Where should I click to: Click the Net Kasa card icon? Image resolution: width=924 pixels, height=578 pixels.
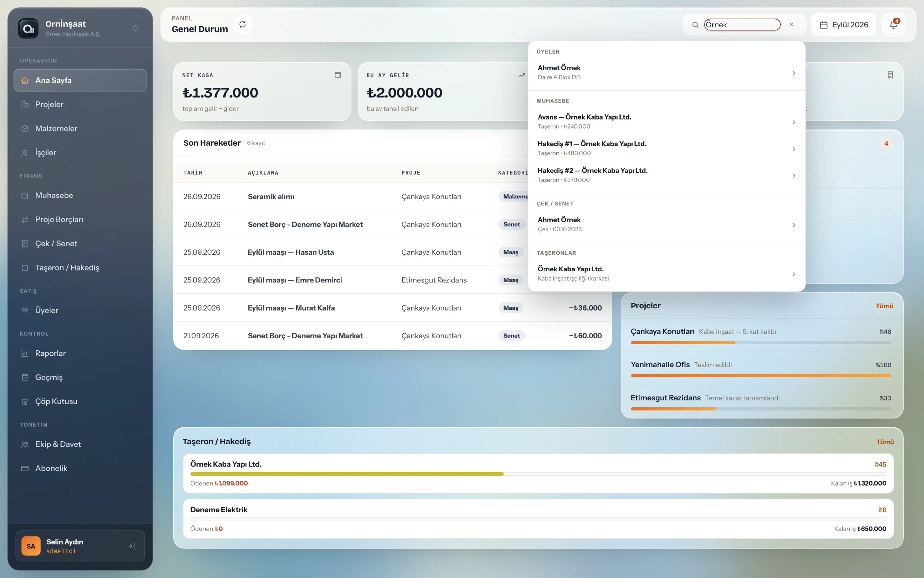point(338,75)
